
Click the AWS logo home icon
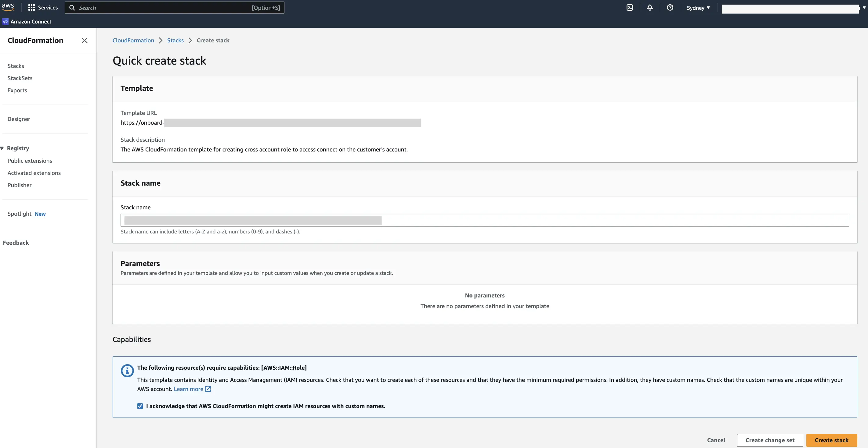[x=8, y=7]
